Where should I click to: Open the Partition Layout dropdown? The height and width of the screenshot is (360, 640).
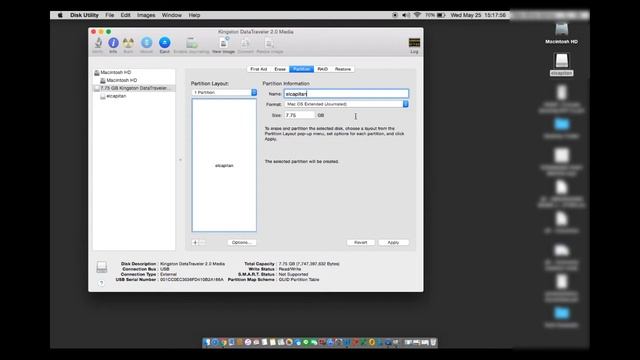pyautogui.click(x=224, y=93)
